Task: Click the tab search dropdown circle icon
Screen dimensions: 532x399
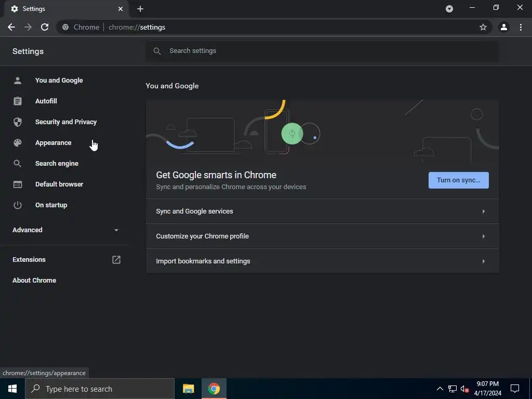Action: click(449, 9)
